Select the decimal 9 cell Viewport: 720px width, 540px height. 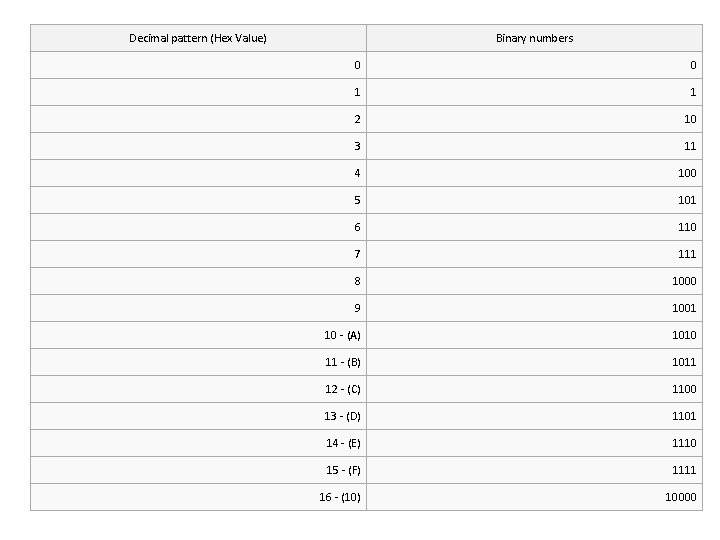pos(198,308)
